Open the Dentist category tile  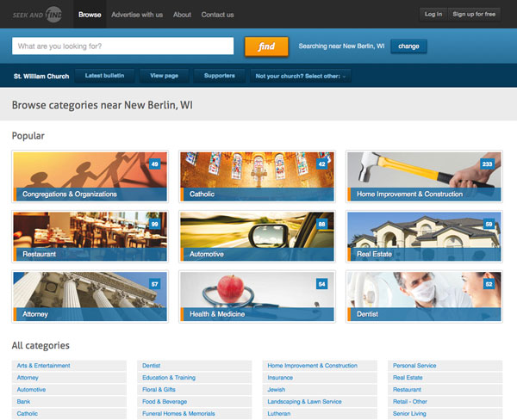[x=424, y=296]
